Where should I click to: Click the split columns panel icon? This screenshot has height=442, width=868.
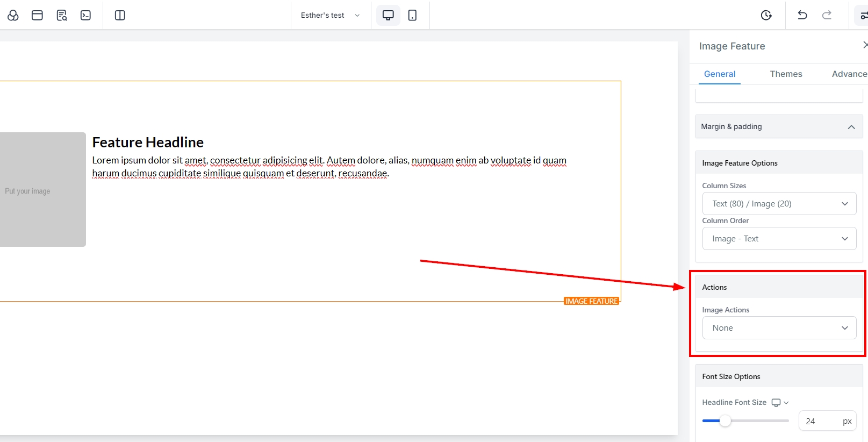(x=120, y=15)
